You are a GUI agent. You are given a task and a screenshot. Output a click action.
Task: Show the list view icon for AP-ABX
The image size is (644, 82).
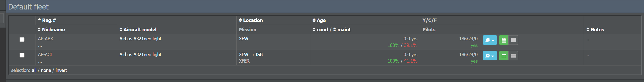tap(513, 40)
